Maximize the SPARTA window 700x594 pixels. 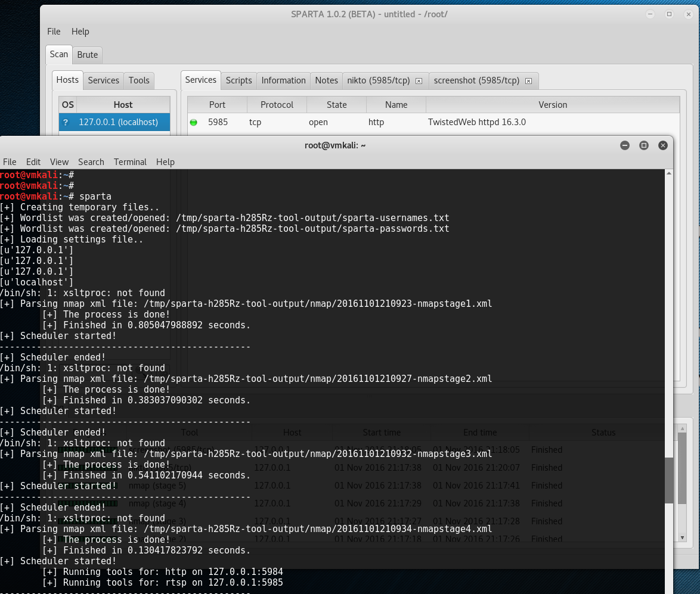pos(670,14)
